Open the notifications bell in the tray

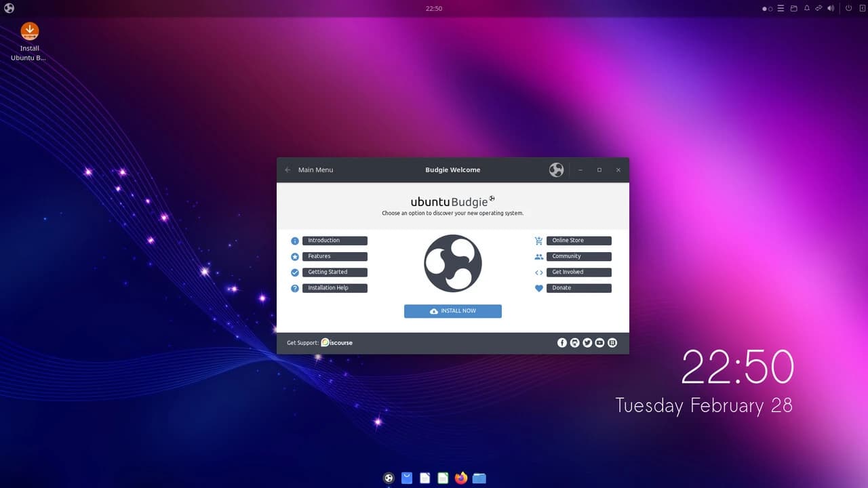pyautogui.click(x=807, y=8)
